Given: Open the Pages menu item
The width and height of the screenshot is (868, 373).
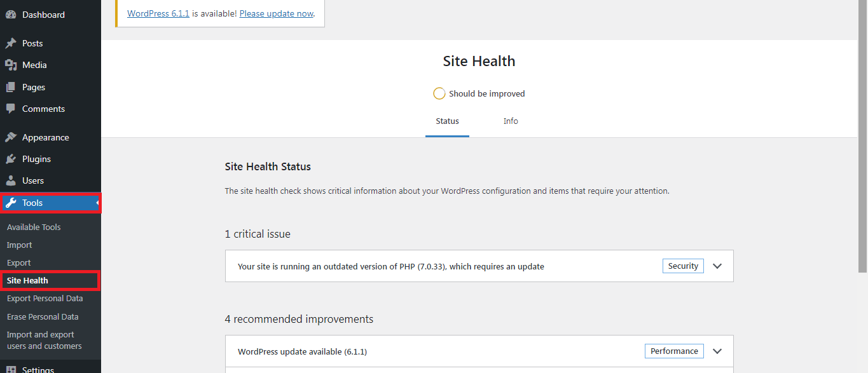Looking at the screenshot, I should 50,87.
